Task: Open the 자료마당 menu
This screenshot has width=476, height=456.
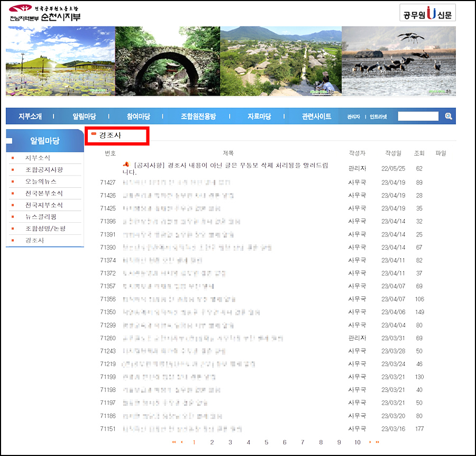Action: pyautogui.click(x=259, y=116)
